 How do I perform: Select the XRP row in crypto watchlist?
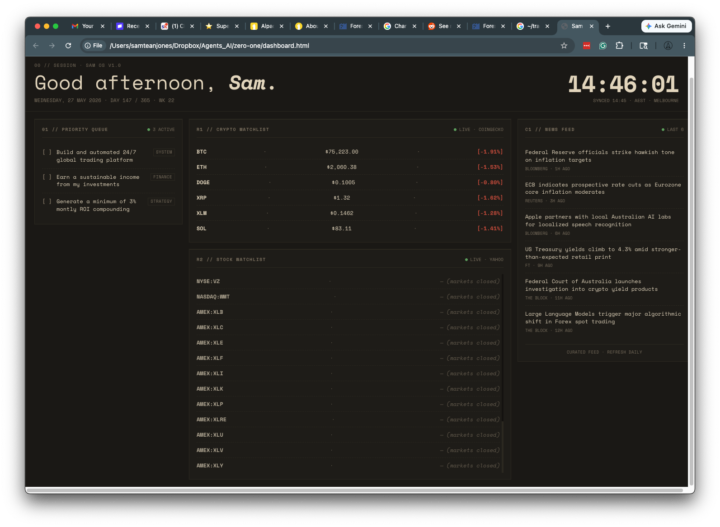349,198
